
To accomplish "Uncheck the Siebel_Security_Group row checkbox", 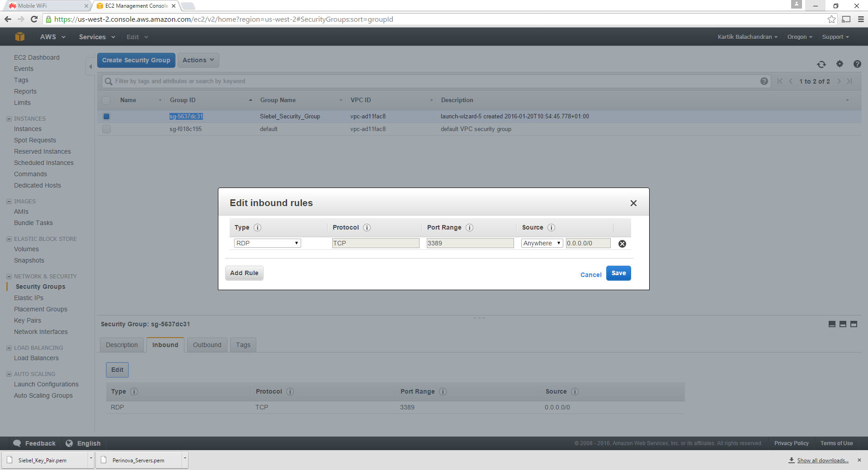I will click(x=106, y=116).
